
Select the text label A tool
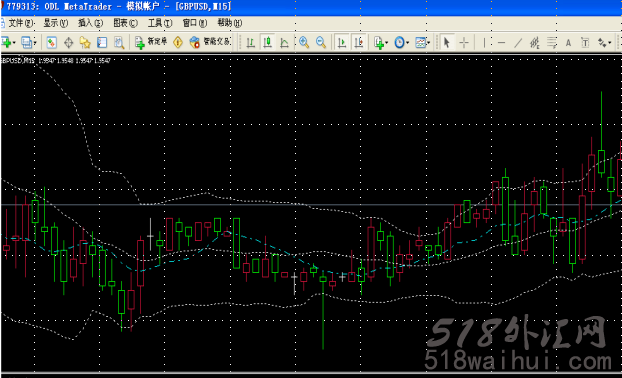pyautogui.click(x=568, y=42)
